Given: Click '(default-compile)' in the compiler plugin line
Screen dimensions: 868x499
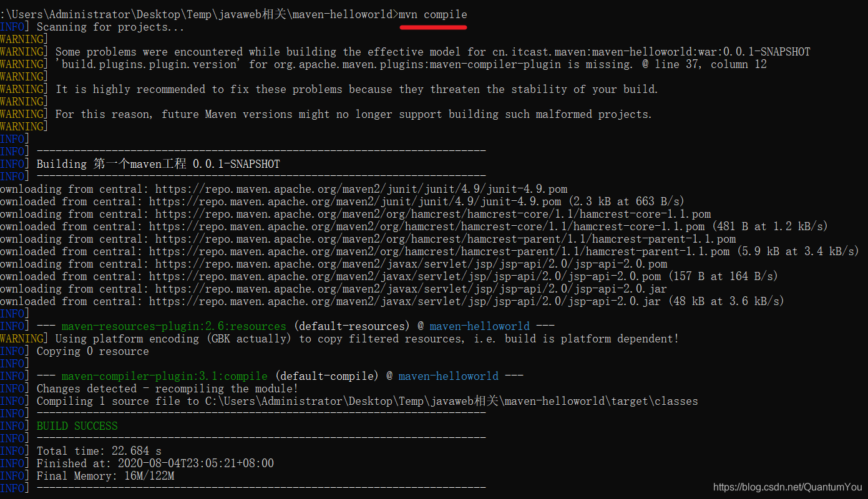Looking at the screenshot, I should pos(327,376).
